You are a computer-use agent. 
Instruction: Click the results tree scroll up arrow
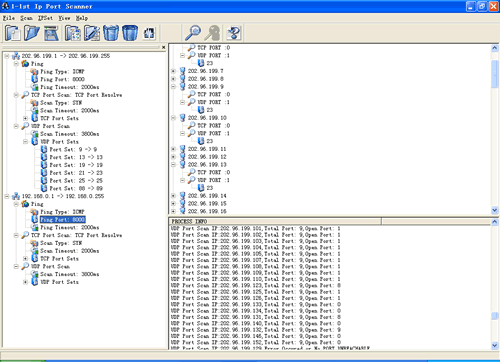pos(495,48)
